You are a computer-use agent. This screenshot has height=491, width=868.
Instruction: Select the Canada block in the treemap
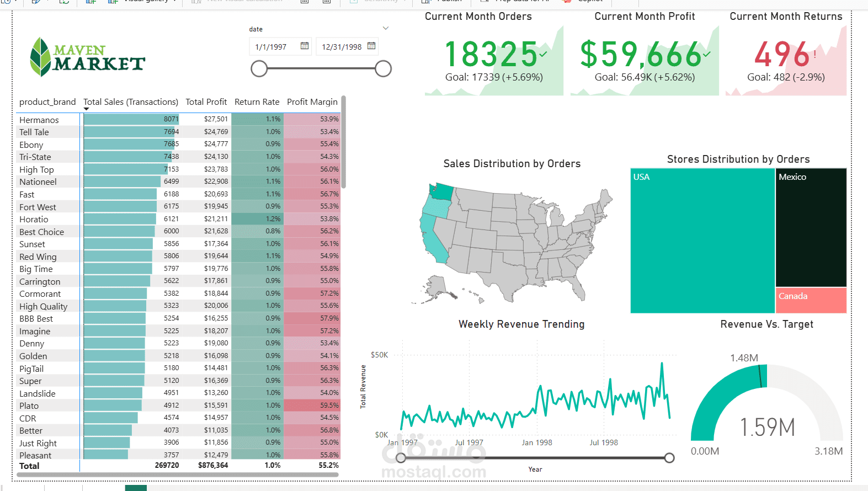click(811, 300)
